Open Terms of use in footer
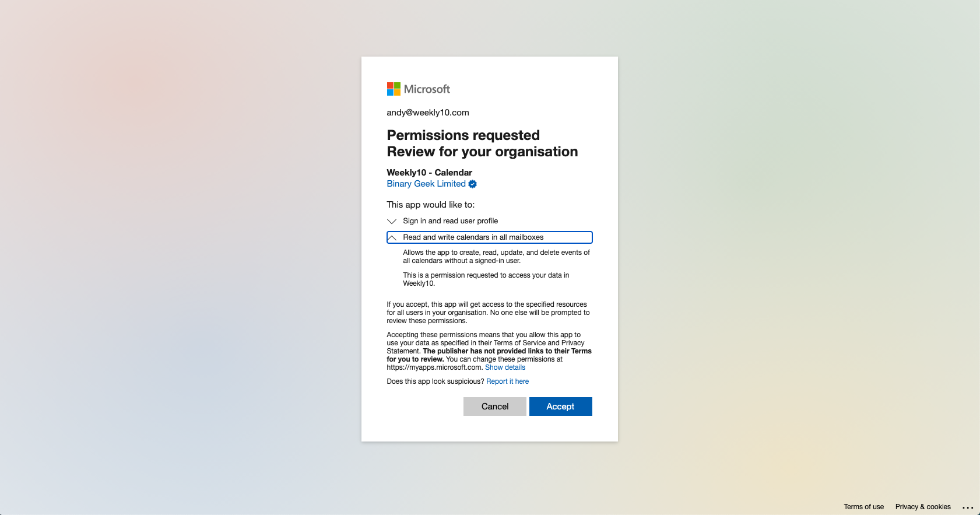 tap(863, 507)
